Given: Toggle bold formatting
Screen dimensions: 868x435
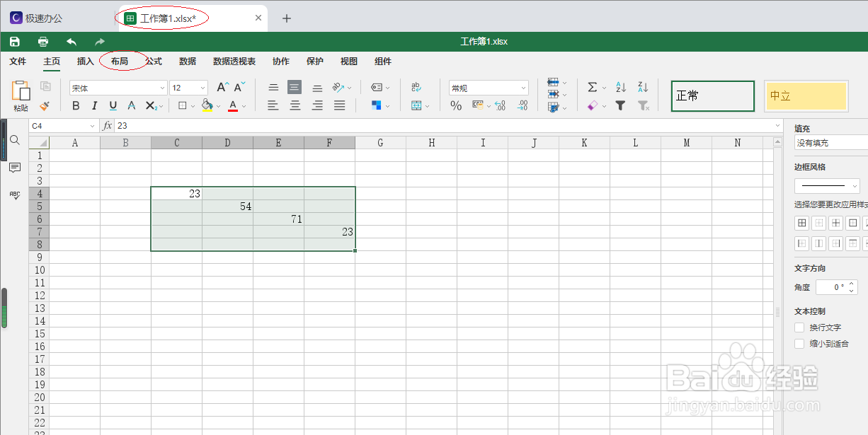Looking at the screenshot, I should click(x=76, y=105).
